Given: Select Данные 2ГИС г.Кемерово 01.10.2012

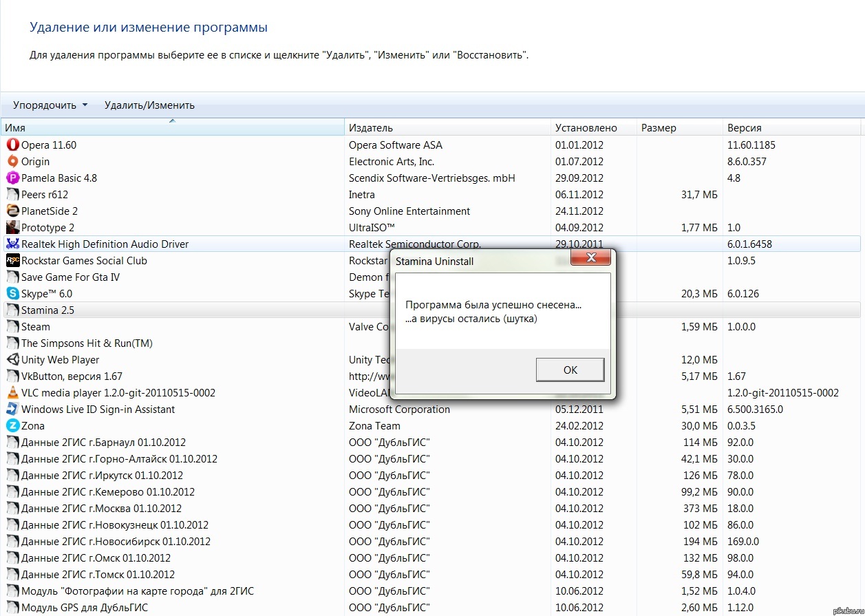Looking at the screenshot, I should tap(108, 491).
